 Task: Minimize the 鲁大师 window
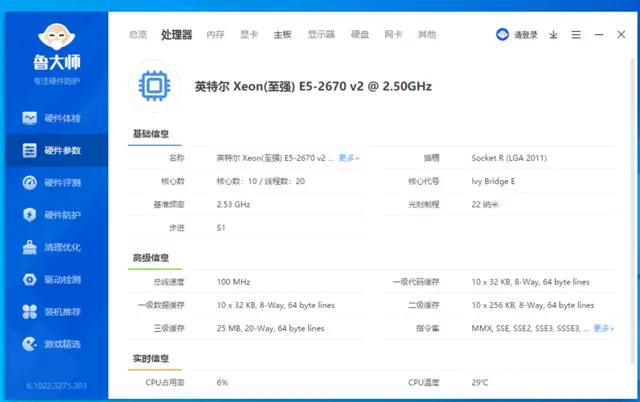click(599, 35)
